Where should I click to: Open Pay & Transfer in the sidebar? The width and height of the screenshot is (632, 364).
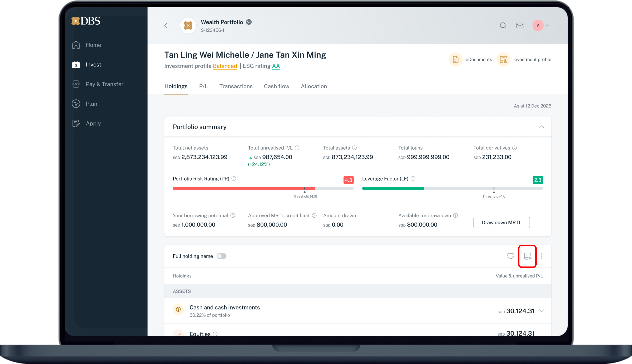pyautogui.click(x=104, y=84)
